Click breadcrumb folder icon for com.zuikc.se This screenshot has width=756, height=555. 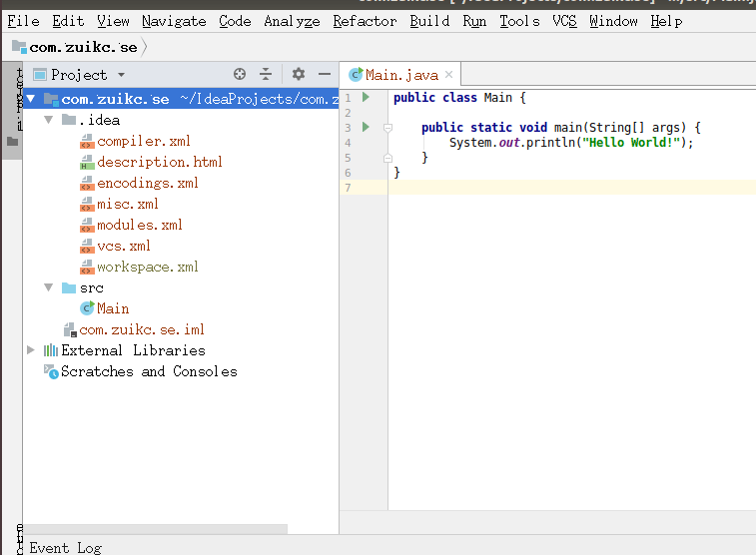[19, 47]
